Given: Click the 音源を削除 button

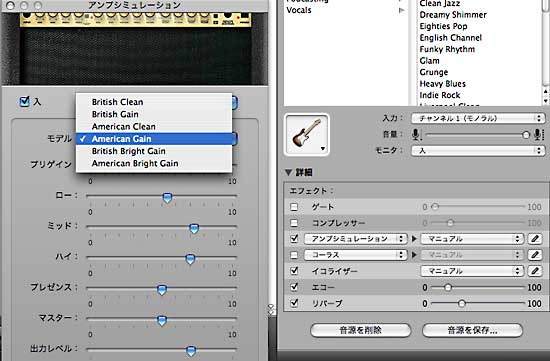Looking at the screenshot, I should tap(361, 330).
